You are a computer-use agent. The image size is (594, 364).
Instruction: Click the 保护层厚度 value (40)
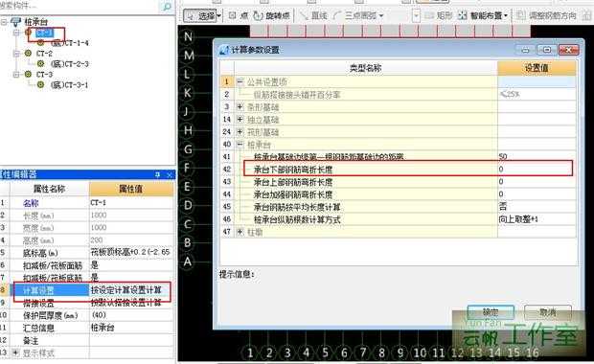tap(131, 315)
